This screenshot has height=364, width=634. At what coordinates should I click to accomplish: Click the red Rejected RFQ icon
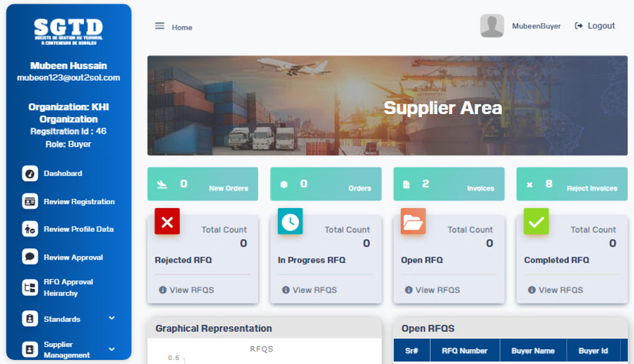167,222
